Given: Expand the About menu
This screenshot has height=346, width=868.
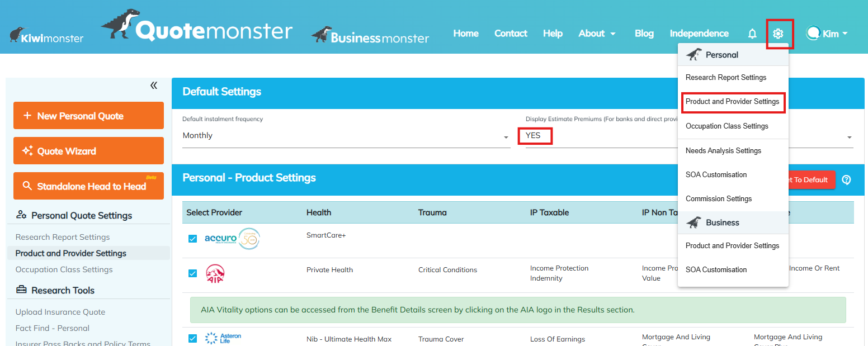Looking at the screenshot, I should click(597, 34).
